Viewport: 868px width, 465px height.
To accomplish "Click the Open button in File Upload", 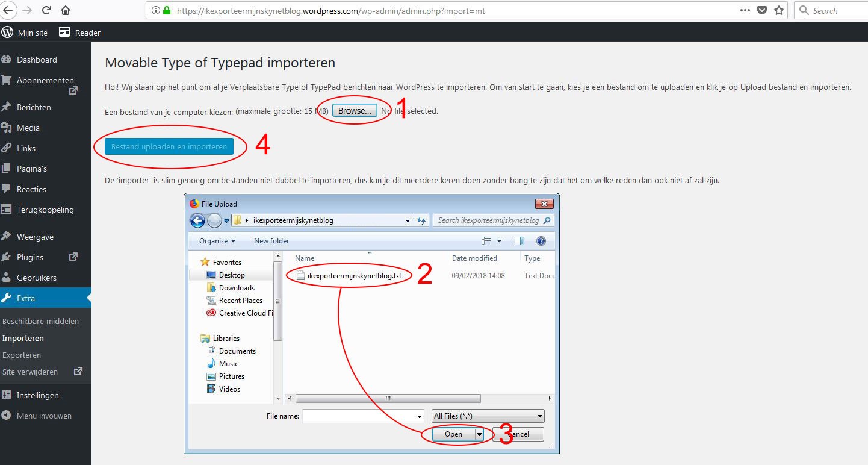I will tap(453, 434).
